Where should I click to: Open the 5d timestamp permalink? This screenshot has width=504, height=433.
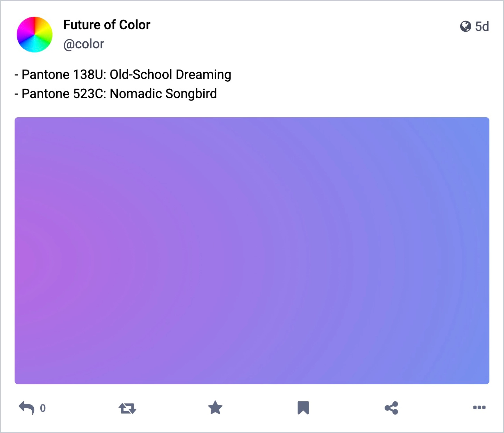point(482,26)
